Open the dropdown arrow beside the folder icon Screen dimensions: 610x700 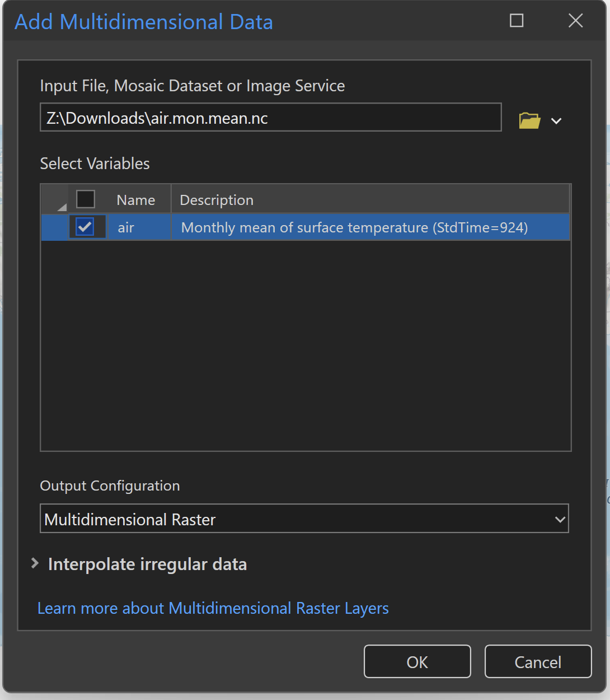click(556, 121)
